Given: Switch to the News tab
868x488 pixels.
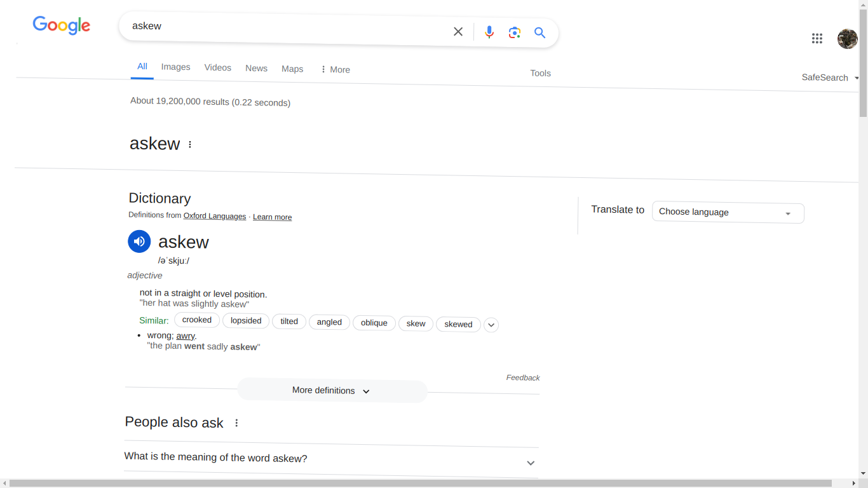Looking at the screenshot, I should [x=256, y=68].
